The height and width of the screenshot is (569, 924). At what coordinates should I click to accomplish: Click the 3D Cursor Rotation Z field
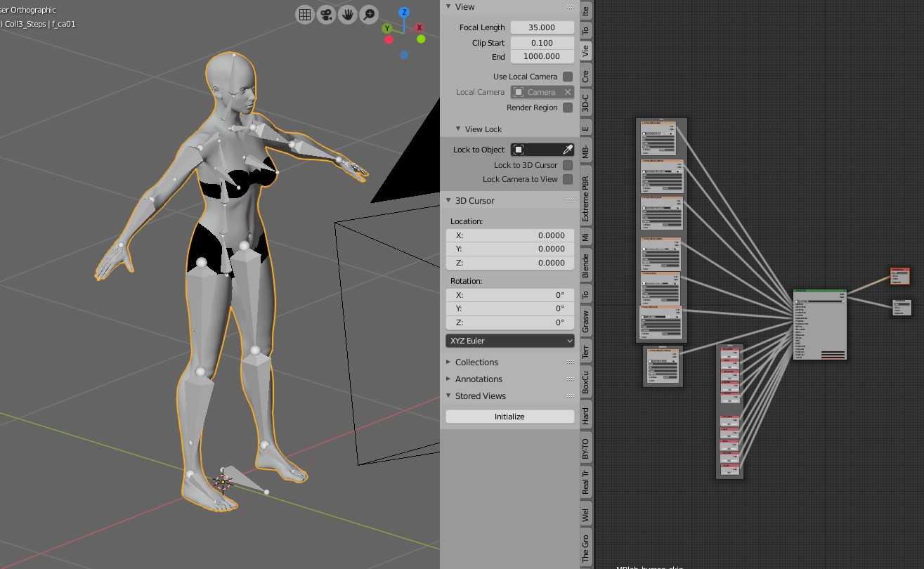[x=510, y=322]
